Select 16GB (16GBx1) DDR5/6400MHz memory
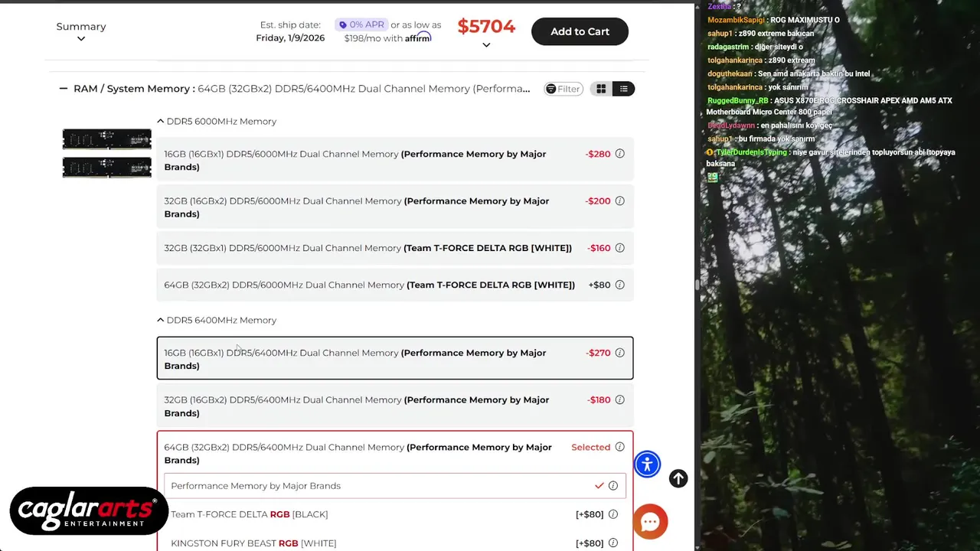 (395, 358)
